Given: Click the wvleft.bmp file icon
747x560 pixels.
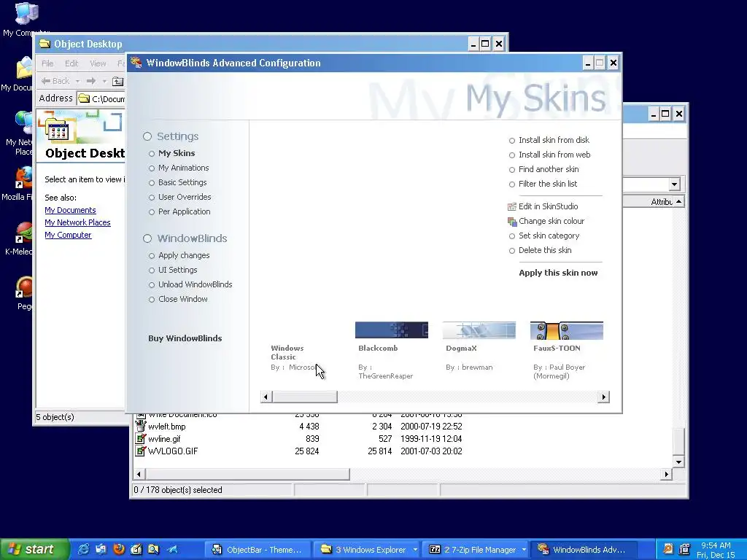Looking at the screenshot, I should (x=141, y=426).
